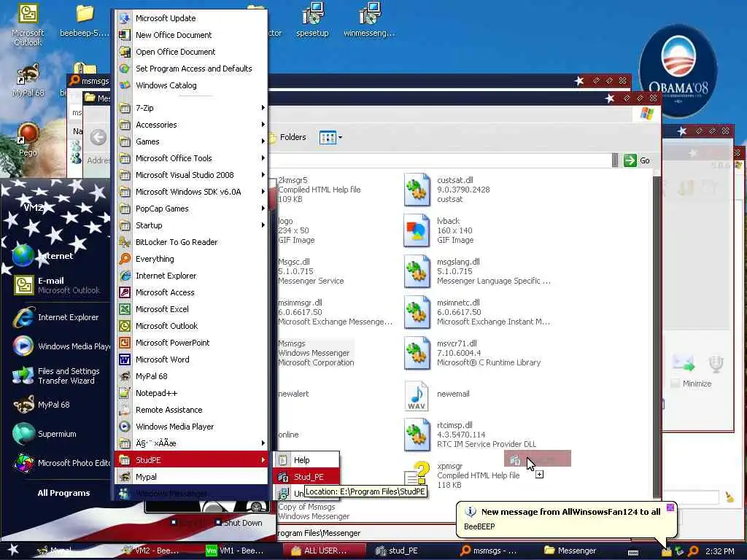
Task: Click the Notepad++ icon
Action: coord(125,393)
